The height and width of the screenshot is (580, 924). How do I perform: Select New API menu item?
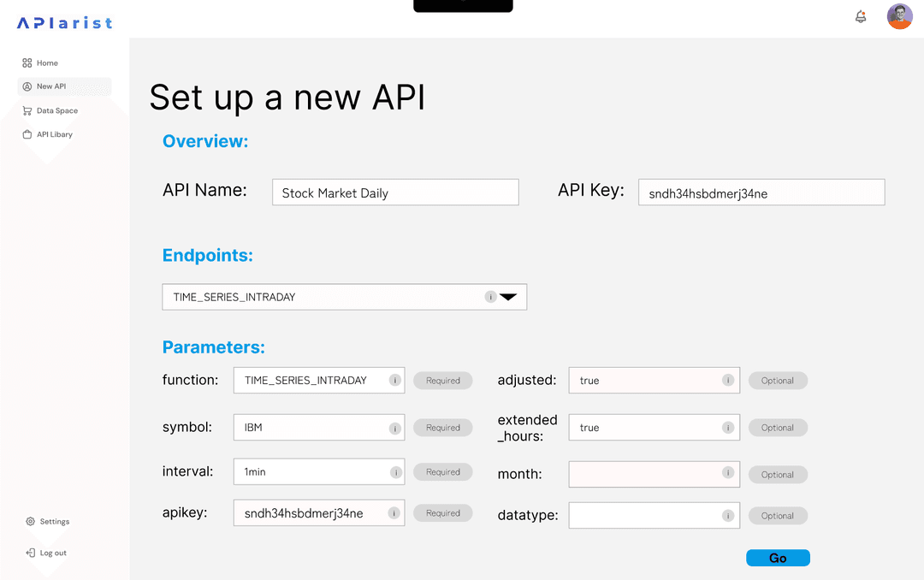click(64, 86)
